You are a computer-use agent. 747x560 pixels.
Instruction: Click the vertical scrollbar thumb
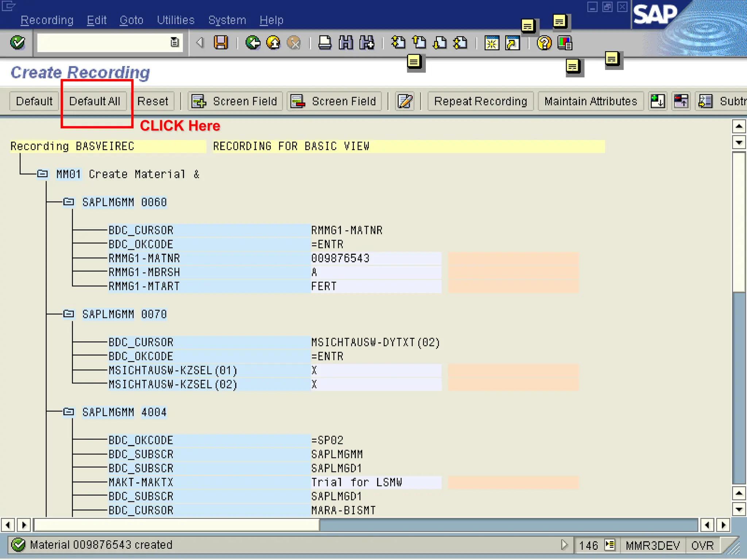pos(739,222)
